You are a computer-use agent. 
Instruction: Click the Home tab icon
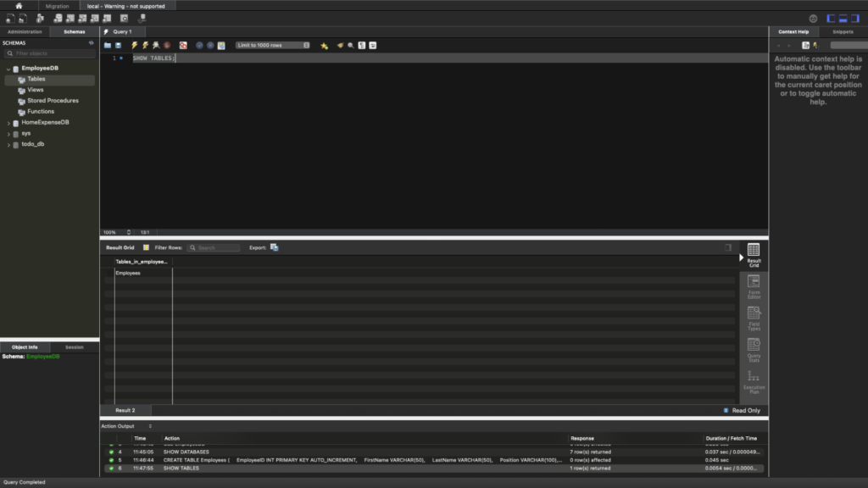[x=19, y=6]
